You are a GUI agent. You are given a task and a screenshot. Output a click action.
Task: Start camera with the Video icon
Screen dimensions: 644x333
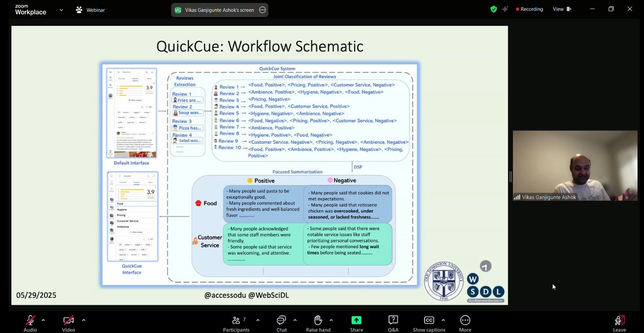point(68,320)
